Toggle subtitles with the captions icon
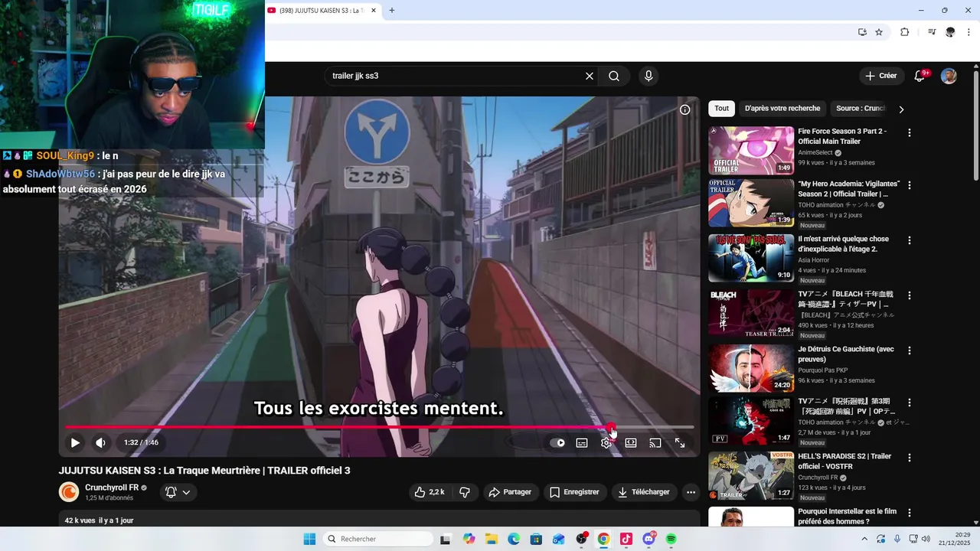 tap(582, 442)
